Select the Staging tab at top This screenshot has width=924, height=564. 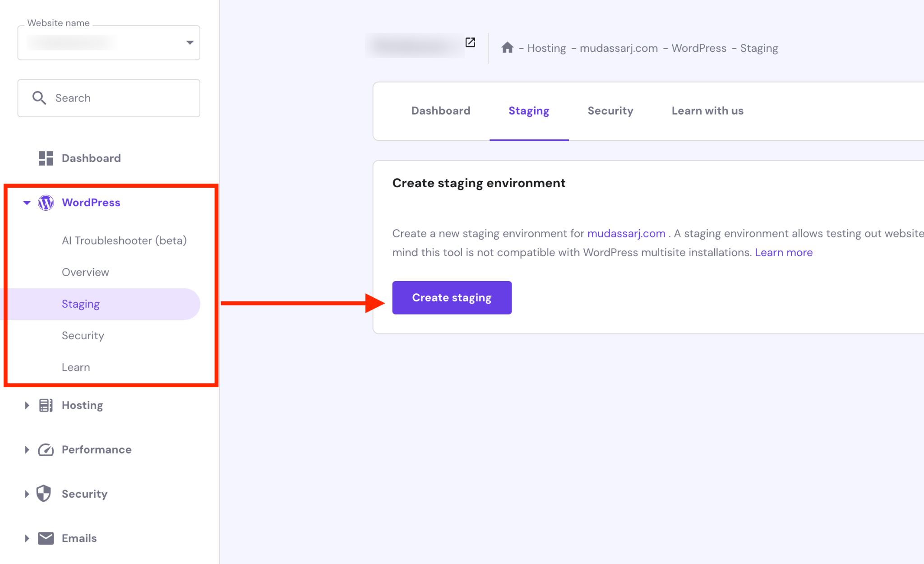point(528,111)
